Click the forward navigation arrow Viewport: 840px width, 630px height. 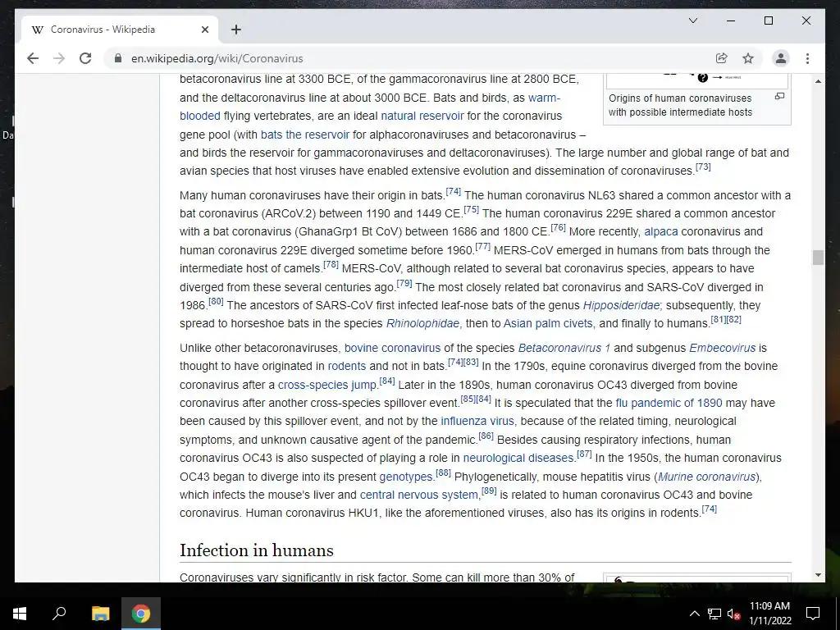pyautogui.click(x=59, y=58)
